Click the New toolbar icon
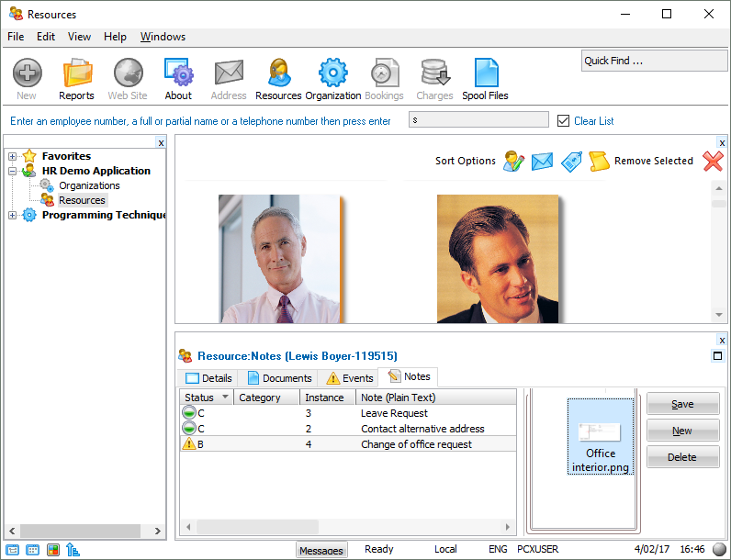This screenshot has height=560, width=731. pyautogui.click(x=27, y=73)
